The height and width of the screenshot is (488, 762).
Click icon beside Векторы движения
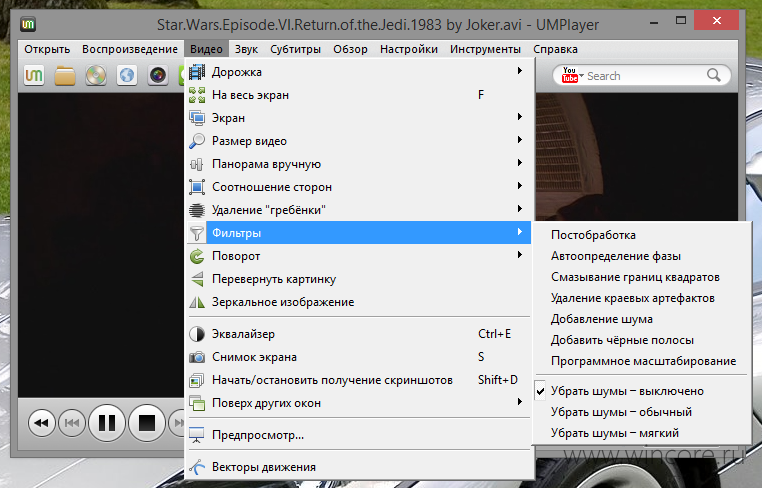(197, 467)
